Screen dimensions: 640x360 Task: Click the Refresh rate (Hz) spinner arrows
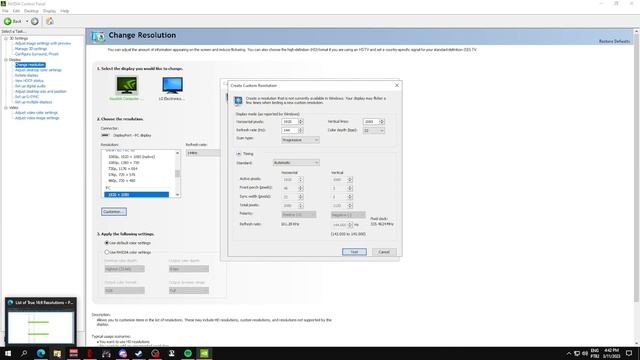[301, 130]
